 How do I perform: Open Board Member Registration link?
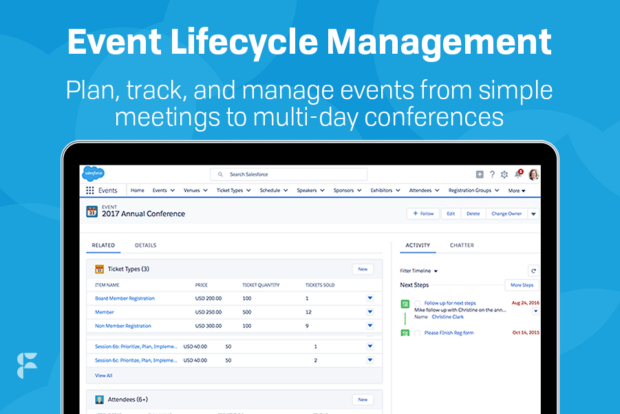click(125, 299)
